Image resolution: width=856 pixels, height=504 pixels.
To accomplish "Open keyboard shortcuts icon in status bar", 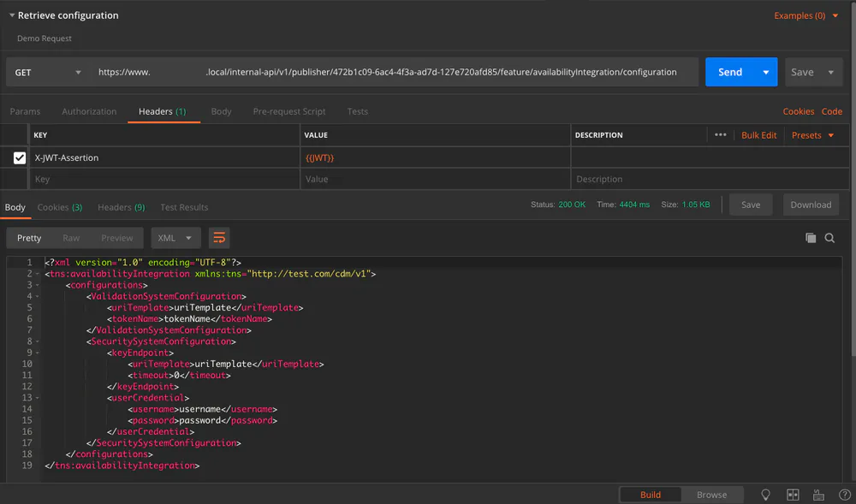I will pyautogui.click(x=818, y=495).
